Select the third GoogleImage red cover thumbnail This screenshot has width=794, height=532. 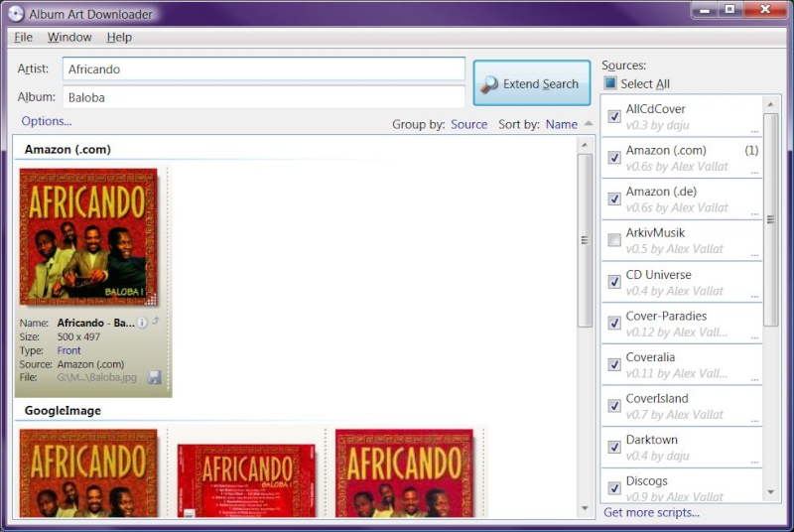[404, 472]
